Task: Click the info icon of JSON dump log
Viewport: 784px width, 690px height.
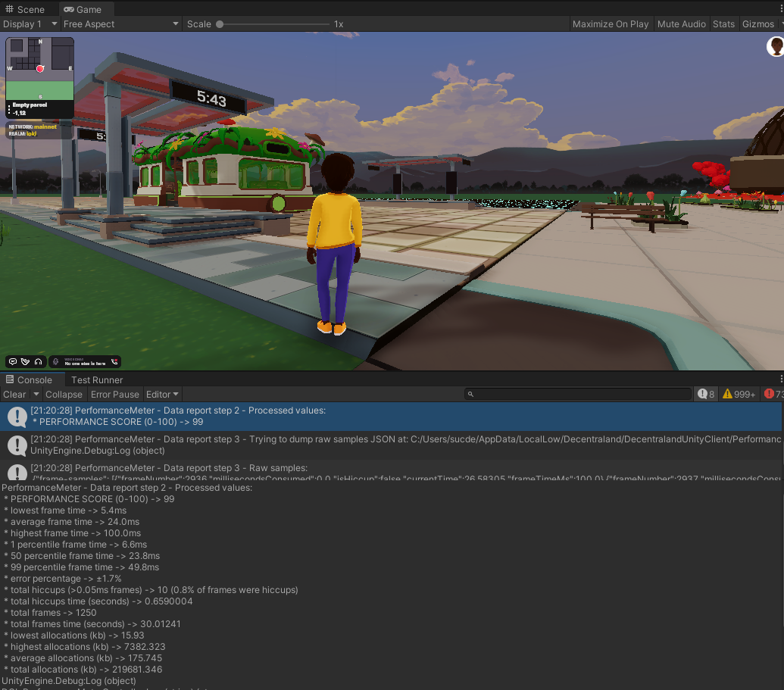Action: pyautogui.click(x=17, y=445)
